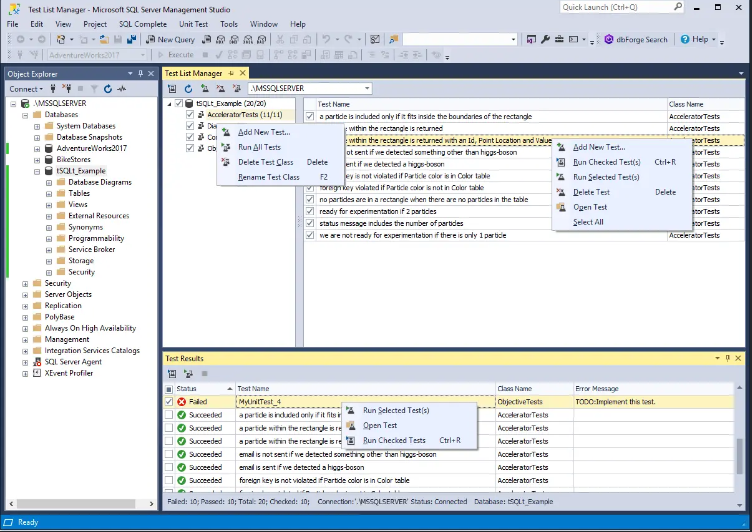Screen dimensions: 752x532
Task: Open the SQL Complete menu
Action: pyautogui.click(x=143, y=24)
